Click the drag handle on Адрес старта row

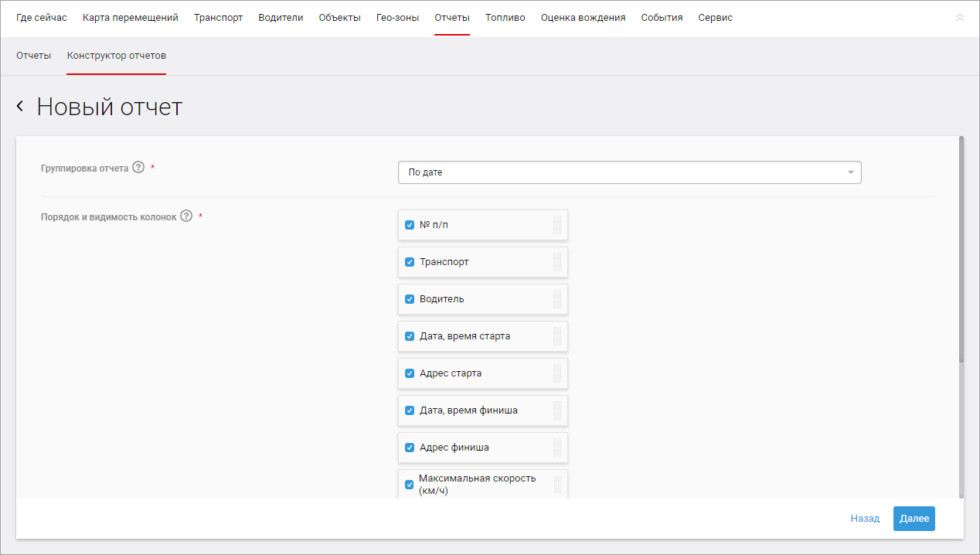point(557,373)
